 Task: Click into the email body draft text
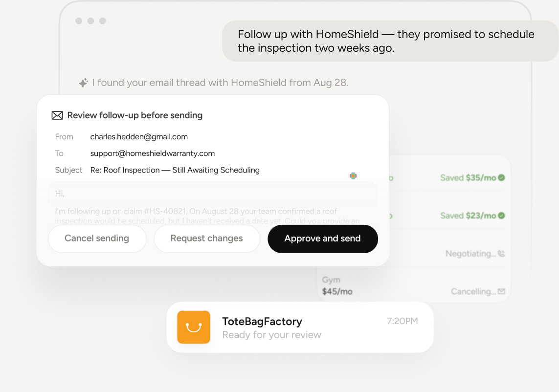coord(213,207)
